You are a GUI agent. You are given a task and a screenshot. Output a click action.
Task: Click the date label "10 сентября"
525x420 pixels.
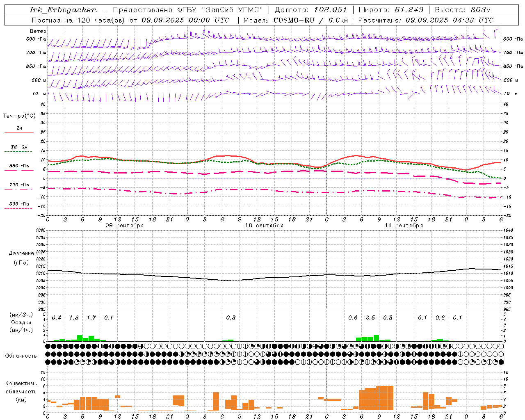(264, 226)
